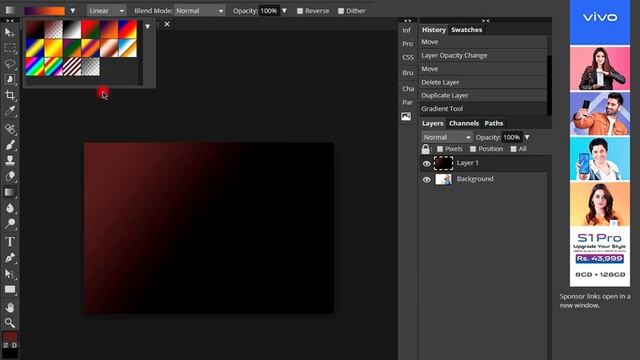Collapse the left toolbar with its arrows
640x360 pixels.
10,20
